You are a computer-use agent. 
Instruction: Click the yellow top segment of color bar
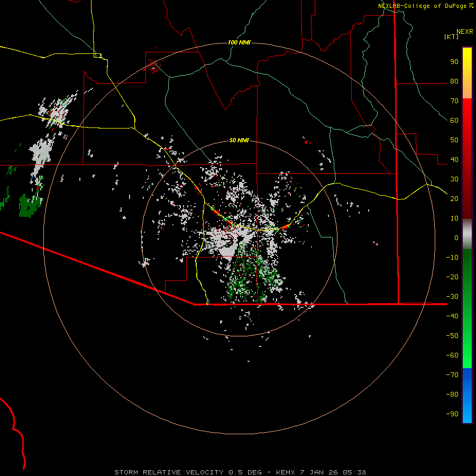[467, 73]
